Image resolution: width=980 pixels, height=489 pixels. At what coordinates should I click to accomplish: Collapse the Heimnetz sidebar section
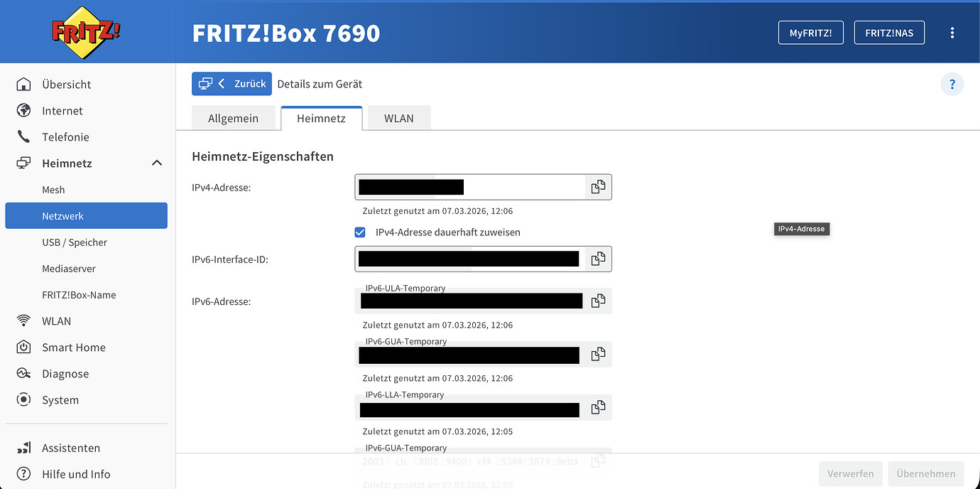[x=157, y=163]
